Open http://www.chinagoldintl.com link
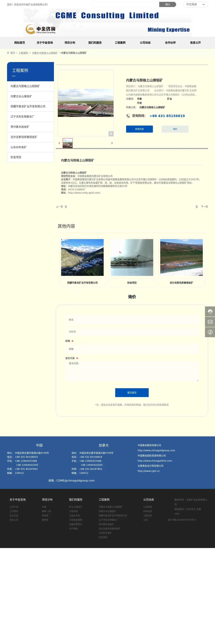 point(155,461)
